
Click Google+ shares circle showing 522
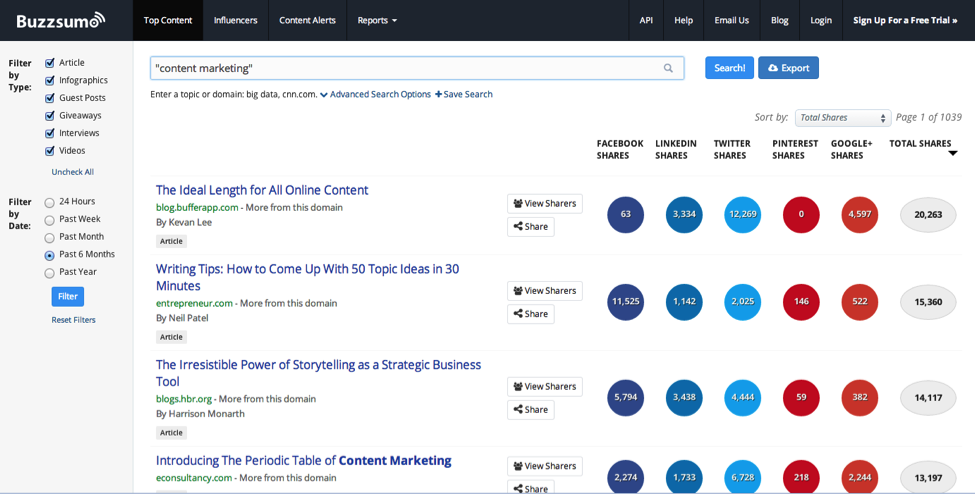[859, 301]
